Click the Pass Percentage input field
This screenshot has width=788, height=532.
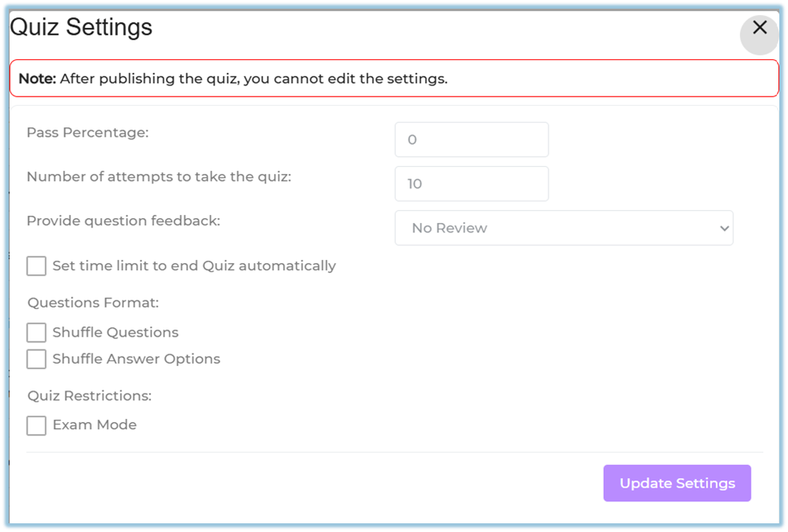[471, 140]
